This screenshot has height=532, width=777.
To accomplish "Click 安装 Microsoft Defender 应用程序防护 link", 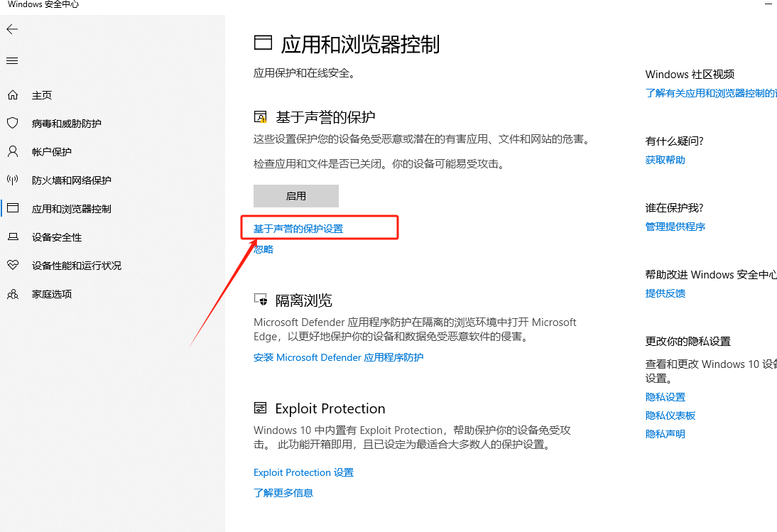I will tap(338, 357).
